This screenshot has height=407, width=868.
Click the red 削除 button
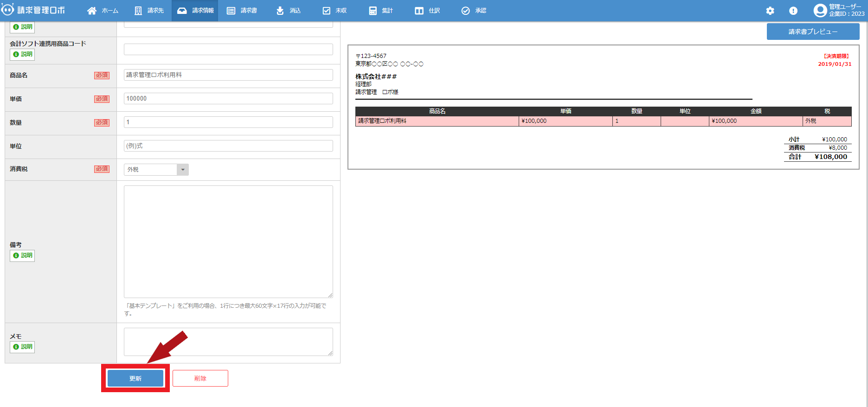pos(200,378)
